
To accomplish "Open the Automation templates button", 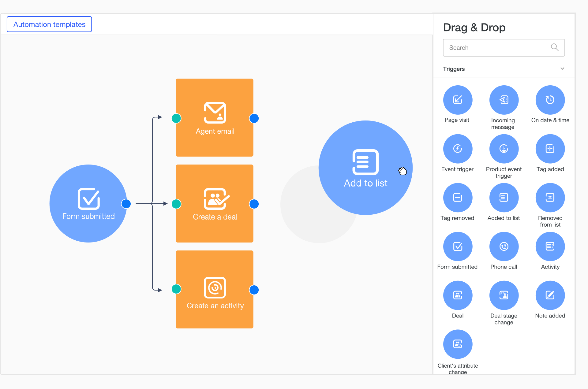I will click(x=49, y=24).
